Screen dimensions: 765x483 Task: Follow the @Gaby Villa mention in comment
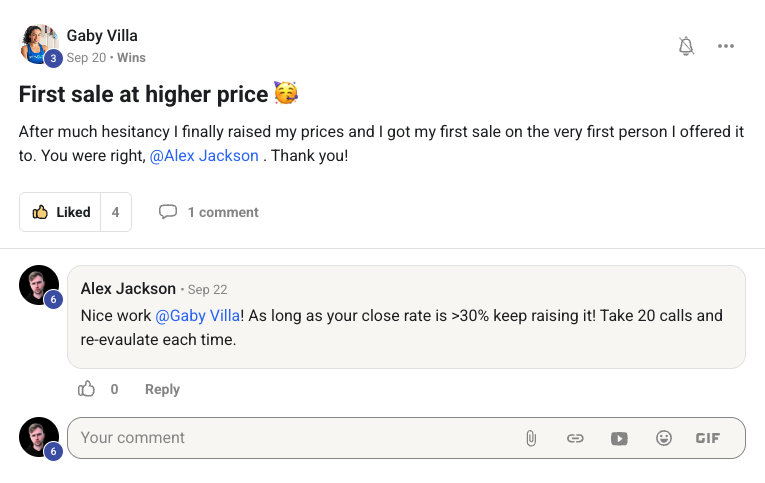[x=197, y=315]
